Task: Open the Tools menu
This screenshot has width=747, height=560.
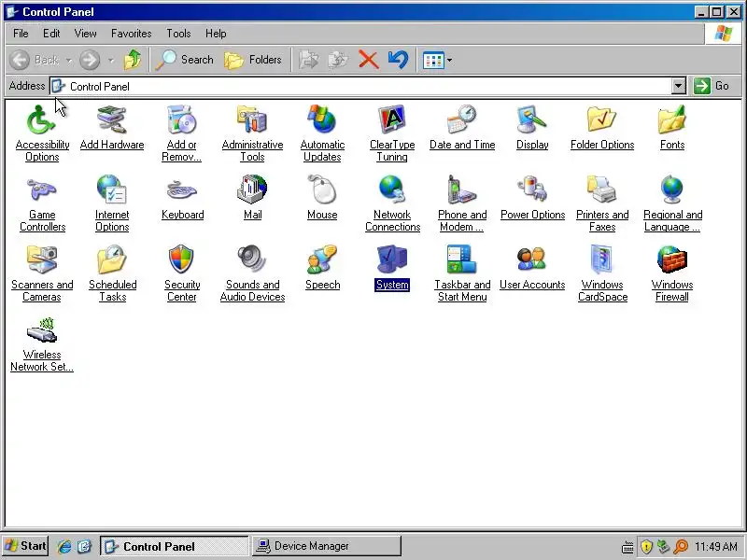Action: point(178,34)
